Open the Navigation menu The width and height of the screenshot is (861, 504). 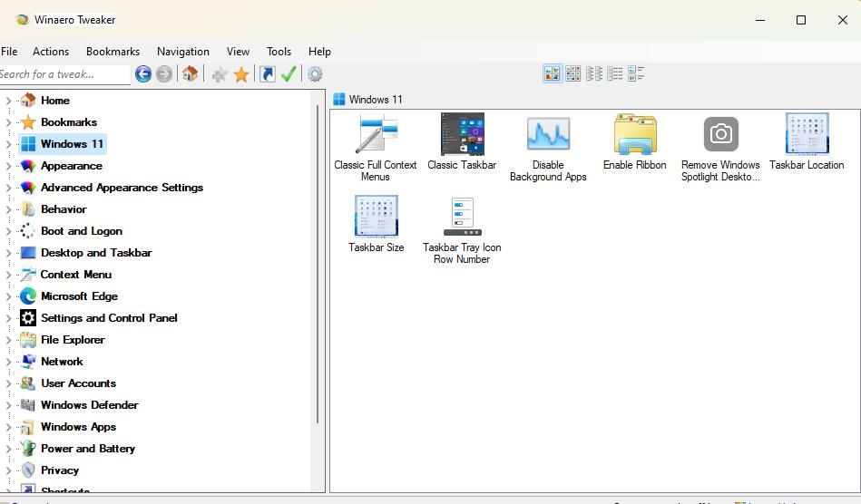point(183,52)
